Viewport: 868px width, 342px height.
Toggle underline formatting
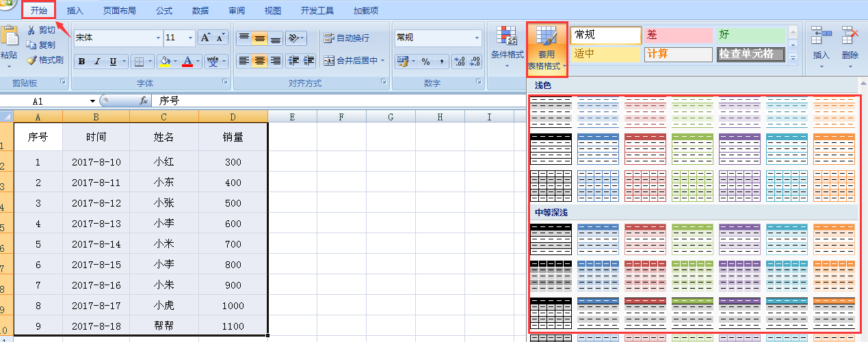113,62
